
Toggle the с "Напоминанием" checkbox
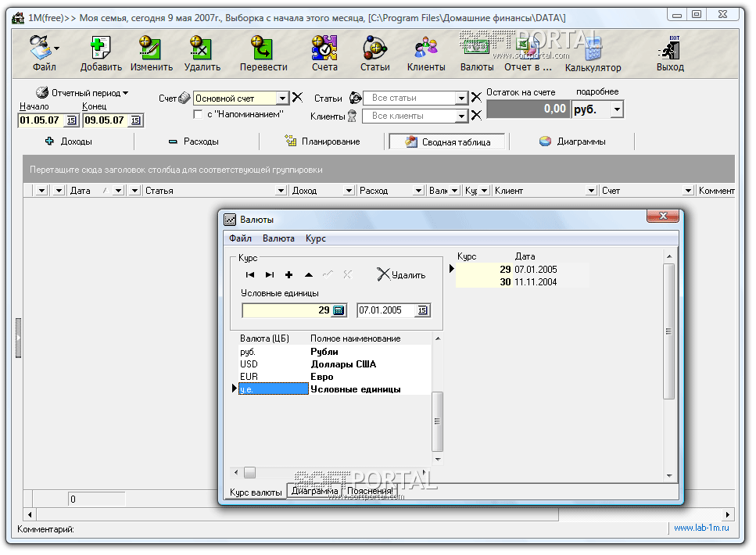coord(198,115)
